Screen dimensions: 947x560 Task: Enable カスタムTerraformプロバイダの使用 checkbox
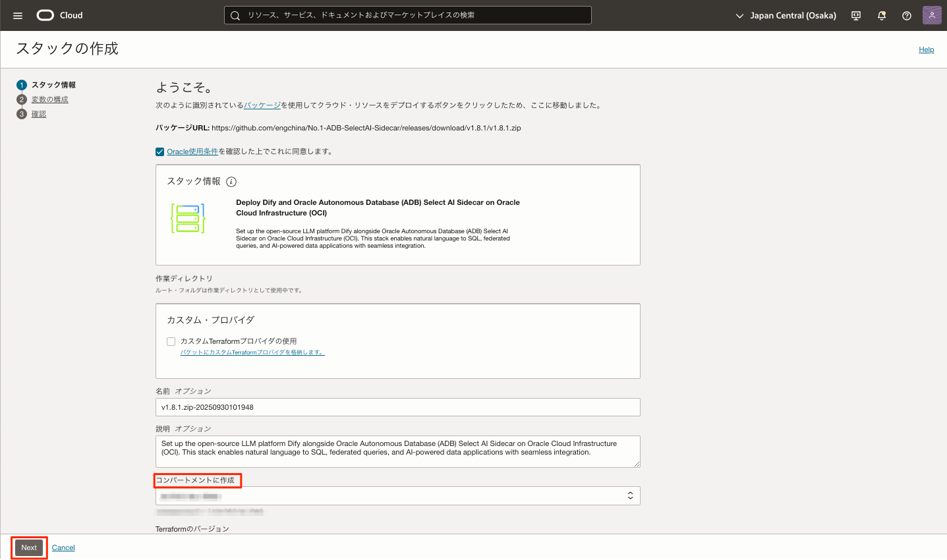tap(171, 341)
